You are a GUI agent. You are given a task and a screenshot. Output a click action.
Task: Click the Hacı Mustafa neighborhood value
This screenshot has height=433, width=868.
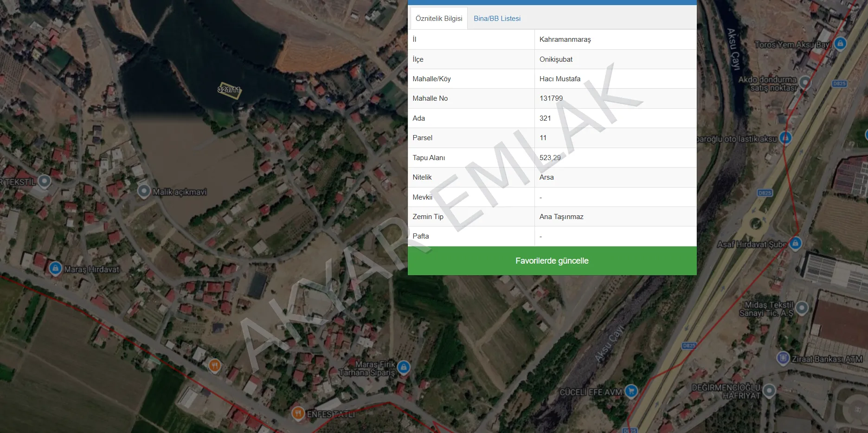(x=560, y=79)
